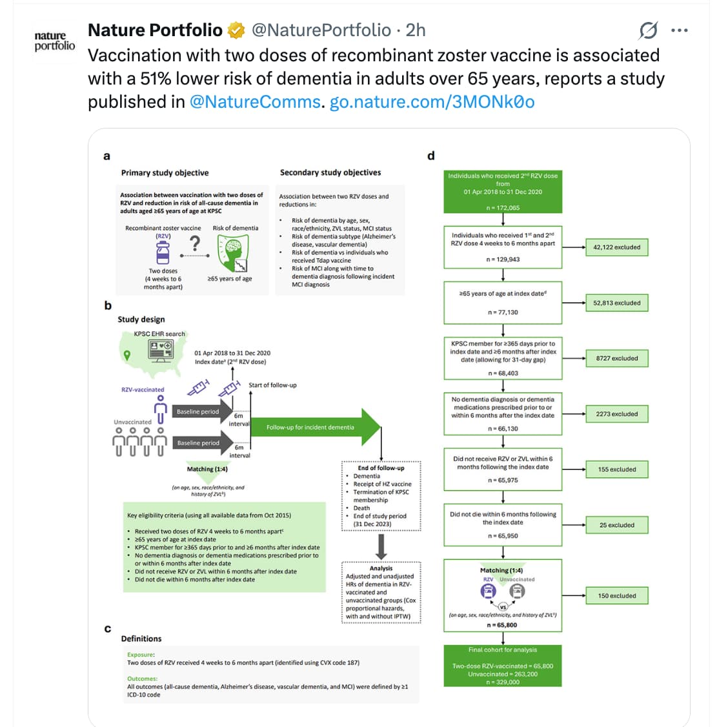Viewport: 728px width, 727px height.
Task: Click the syringe icon at Start of follow-up
Action: point(230,388)
